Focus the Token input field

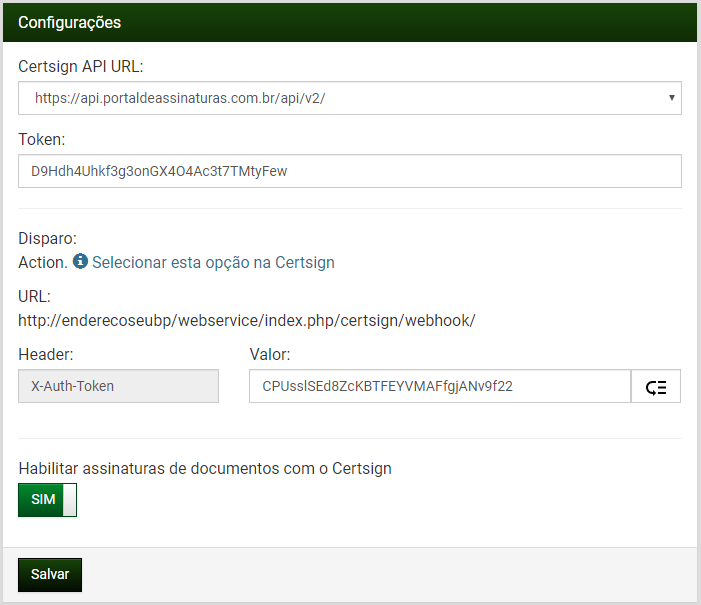349,171
